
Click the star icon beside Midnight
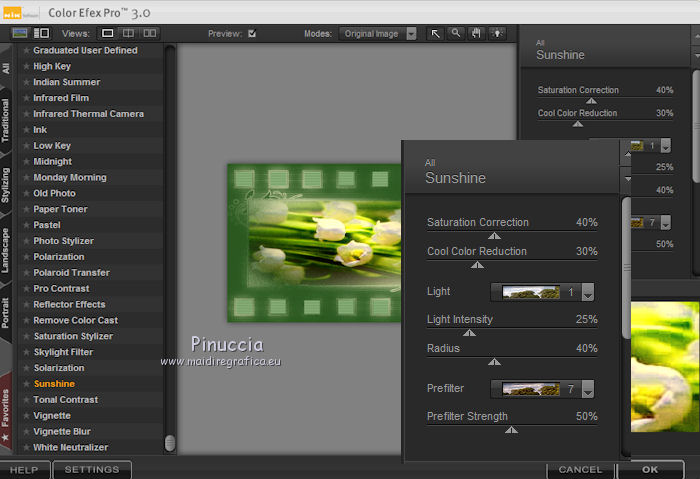26,161
